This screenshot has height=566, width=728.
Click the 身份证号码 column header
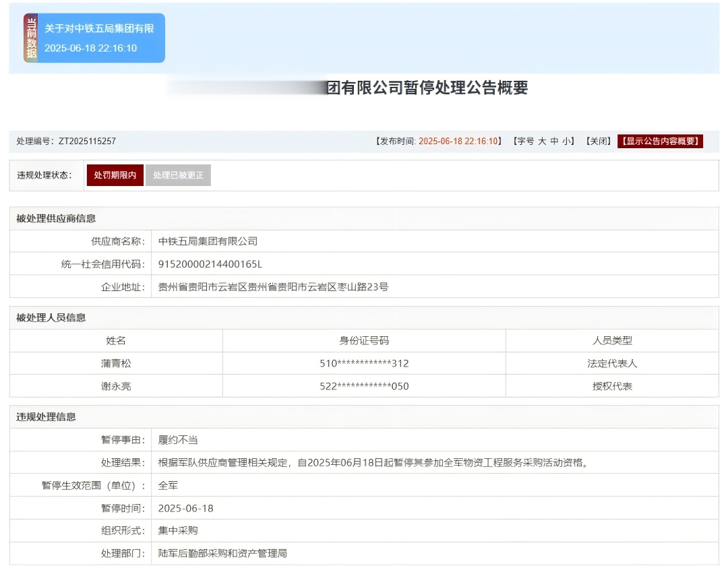click(x=364, y=340)
